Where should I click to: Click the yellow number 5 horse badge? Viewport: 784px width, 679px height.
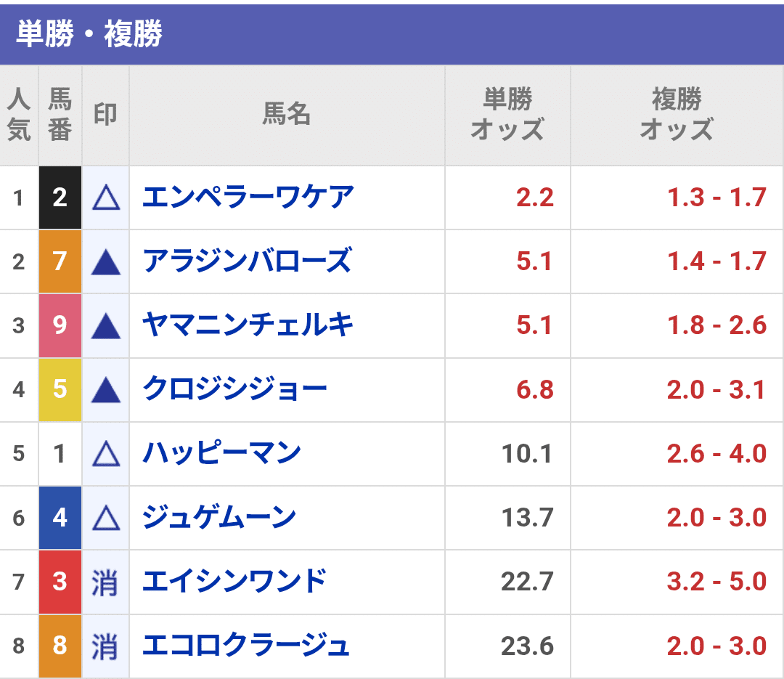(60, 390)
